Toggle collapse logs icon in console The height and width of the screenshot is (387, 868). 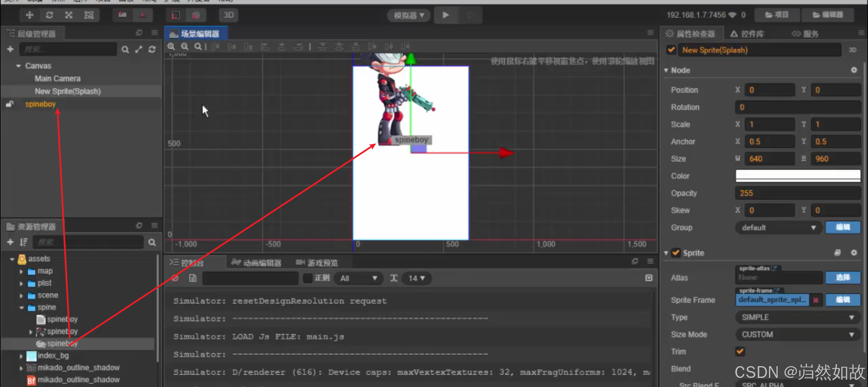point(649,278)
